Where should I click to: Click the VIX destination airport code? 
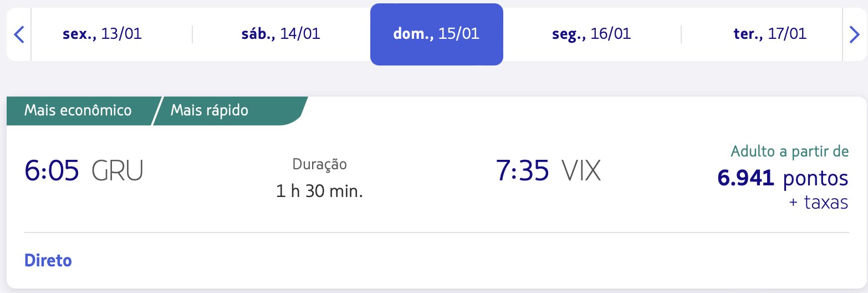click(x=581, y=170)
